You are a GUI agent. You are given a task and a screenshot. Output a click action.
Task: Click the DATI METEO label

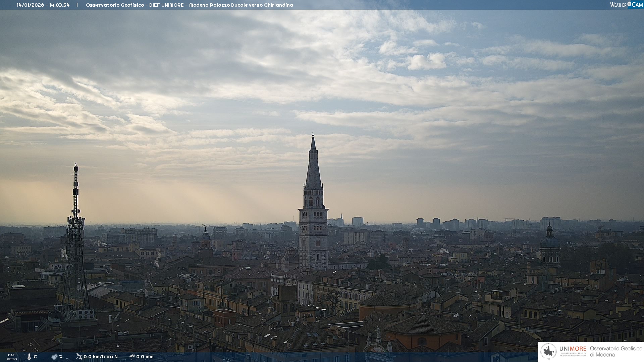pos(12,357)
